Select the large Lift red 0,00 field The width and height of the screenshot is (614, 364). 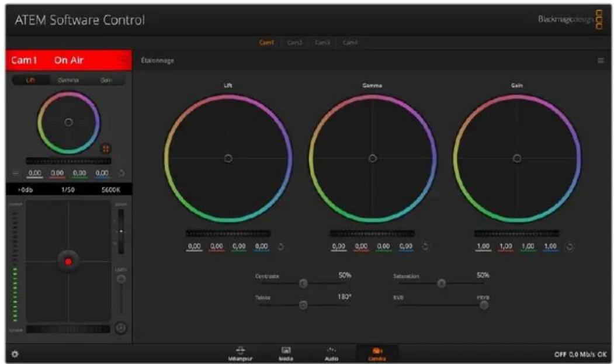pyautogui.click(x=217, y=247)
